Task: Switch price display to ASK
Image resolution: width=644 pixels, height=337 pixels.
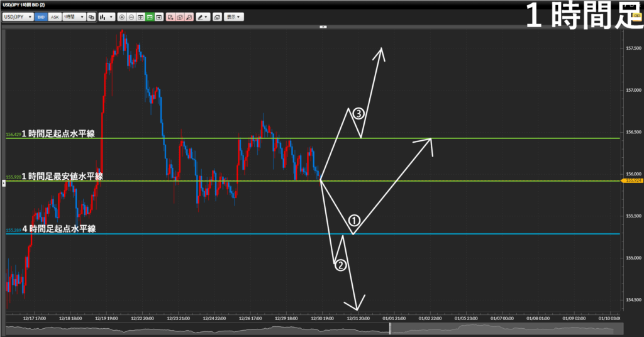Action: pyautogui.click(x=55, y=17)
